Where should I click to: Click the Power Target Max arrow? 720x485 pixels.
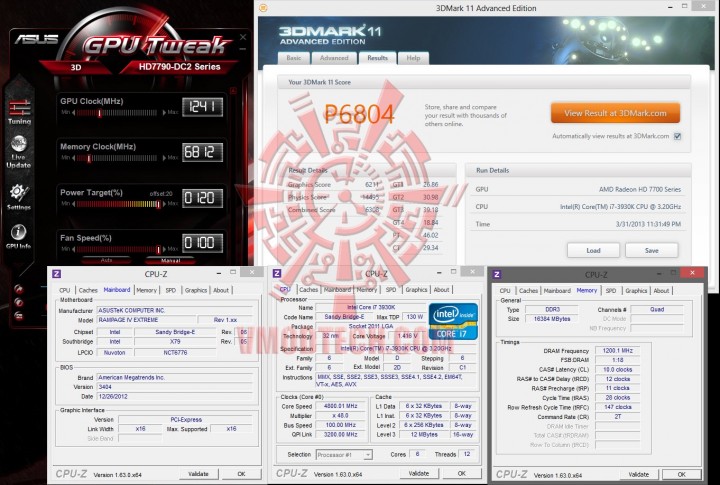[164, 203]
